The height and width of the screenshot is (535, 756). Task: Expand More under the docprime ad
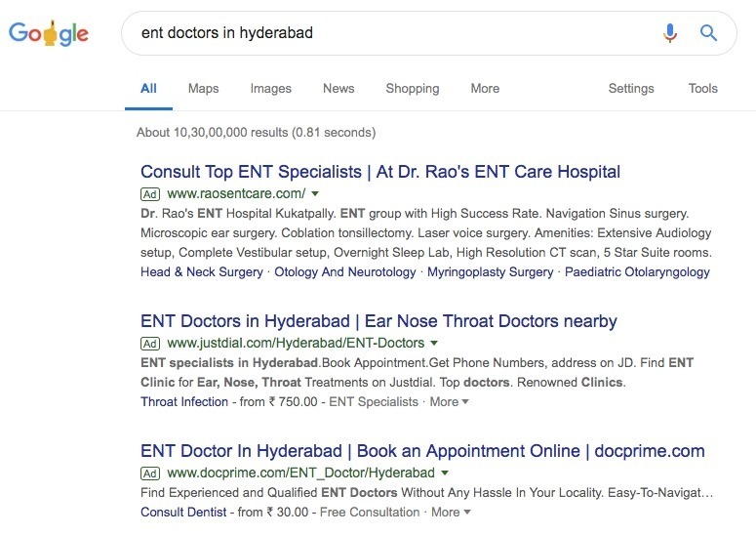[x=451, y=513]
